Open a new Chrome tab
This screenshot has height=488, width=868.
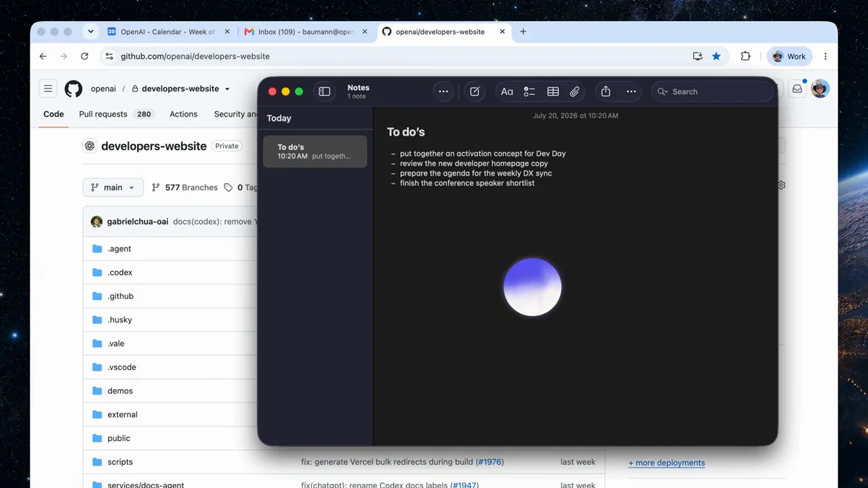tap(523, 32)
